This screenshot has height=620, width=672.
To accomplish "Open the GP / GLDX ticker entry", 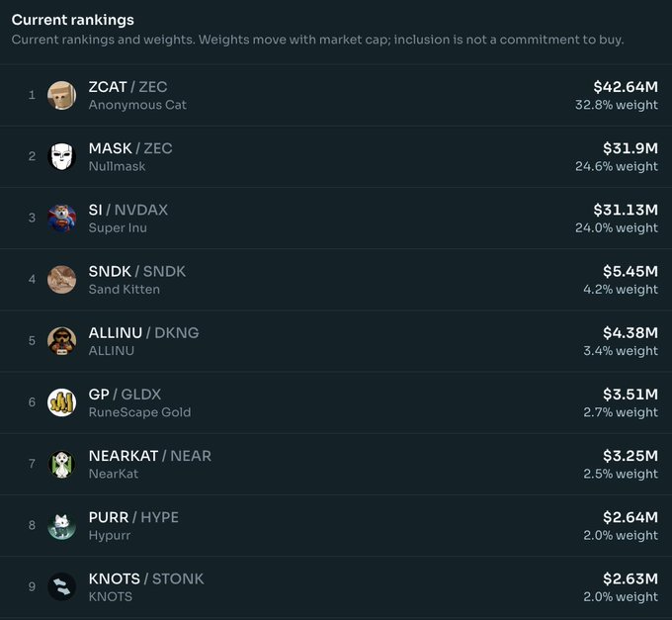I will tap(125, 395).
